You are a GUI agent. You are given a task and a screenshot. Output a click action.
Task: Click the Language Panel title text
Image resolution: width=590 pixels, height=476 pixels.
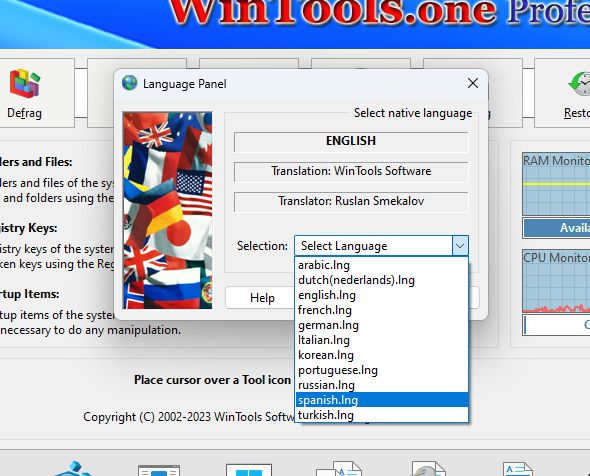[185, 84]
